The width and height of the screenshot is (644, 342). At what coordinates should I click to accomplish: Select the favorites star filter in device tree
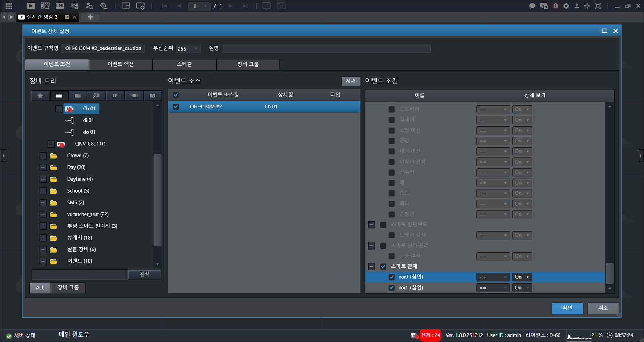[40, 96]
